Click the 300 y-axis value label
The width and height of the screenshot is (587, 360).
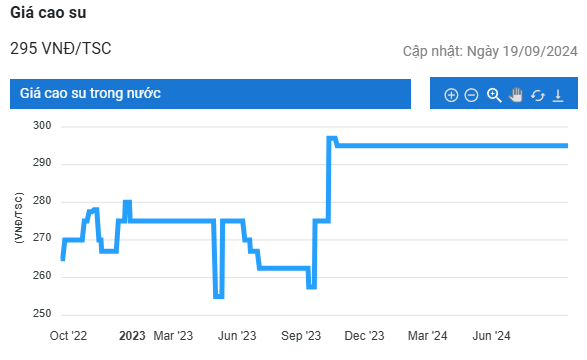coord(42,125)
